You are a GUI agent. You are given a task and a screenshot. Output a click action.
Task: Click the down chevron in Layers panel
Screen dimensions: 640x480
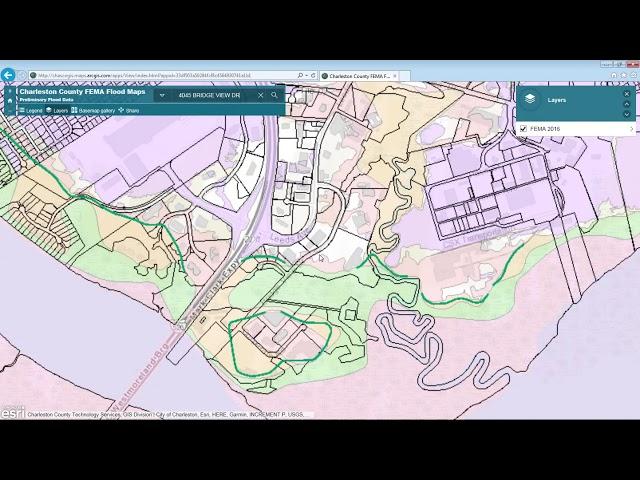tap(627, 114)
